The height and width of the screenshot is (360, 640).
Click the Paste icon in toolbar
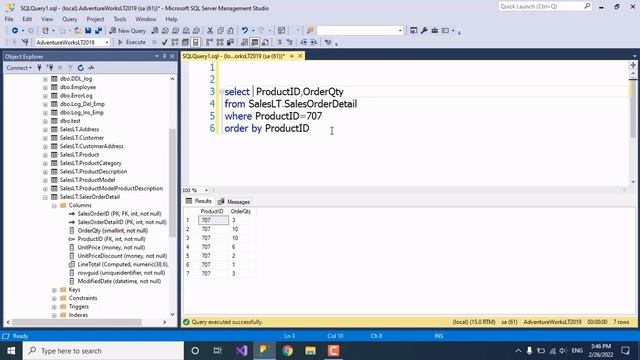(231, 31)
